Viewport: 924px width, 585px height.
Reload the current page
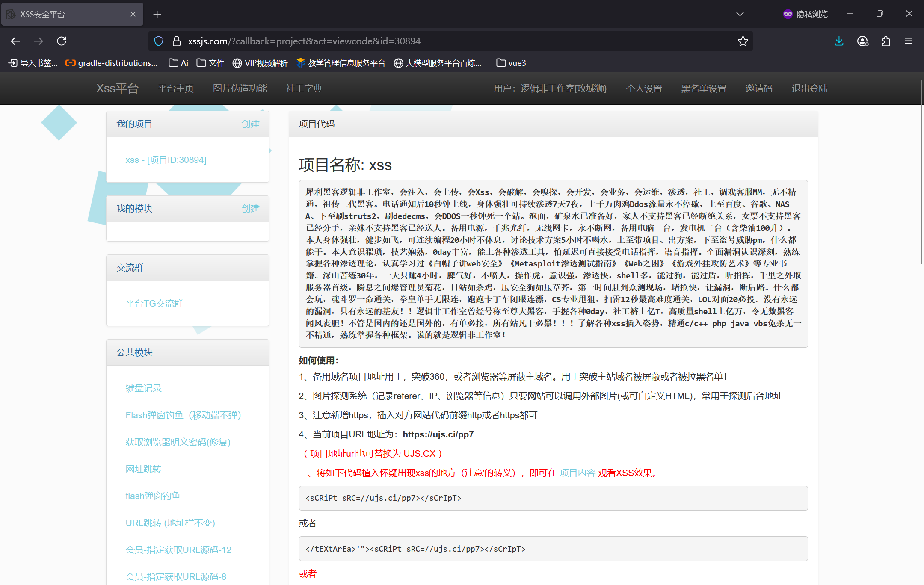click(x=62, y=41)
